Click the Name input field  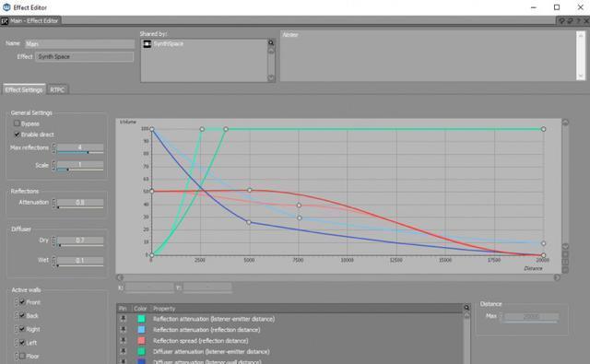80,44
